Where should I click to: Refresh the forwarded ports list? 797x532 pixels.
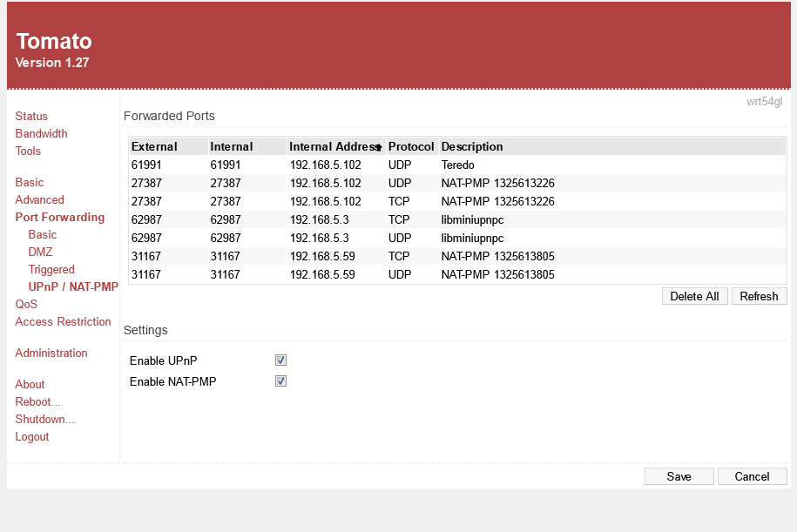(x=759, y=296)
